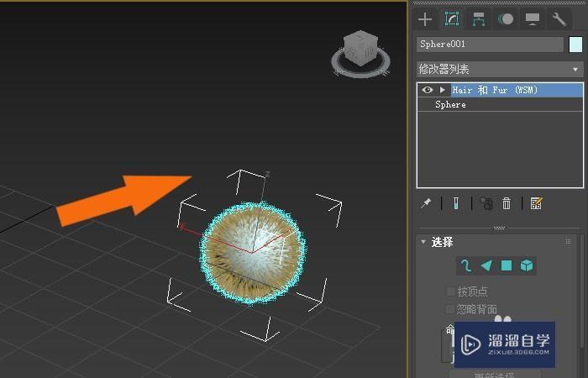The height and width of the screenshot is (378, 588).
Task: Open the Create command panel tab
Action: (x=425, y=18)
